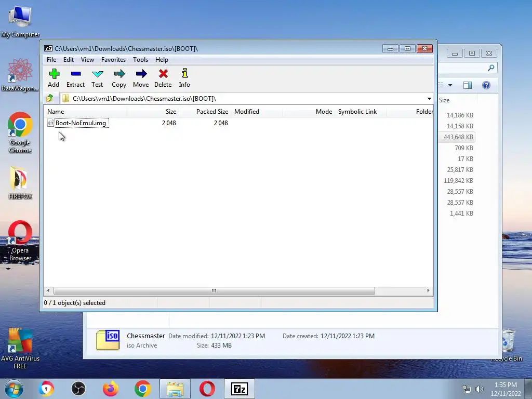This screenshot has height=399, width=532.
Task: Click the Add toolbar icon in 7-Zip
Action: click(54, 74)
